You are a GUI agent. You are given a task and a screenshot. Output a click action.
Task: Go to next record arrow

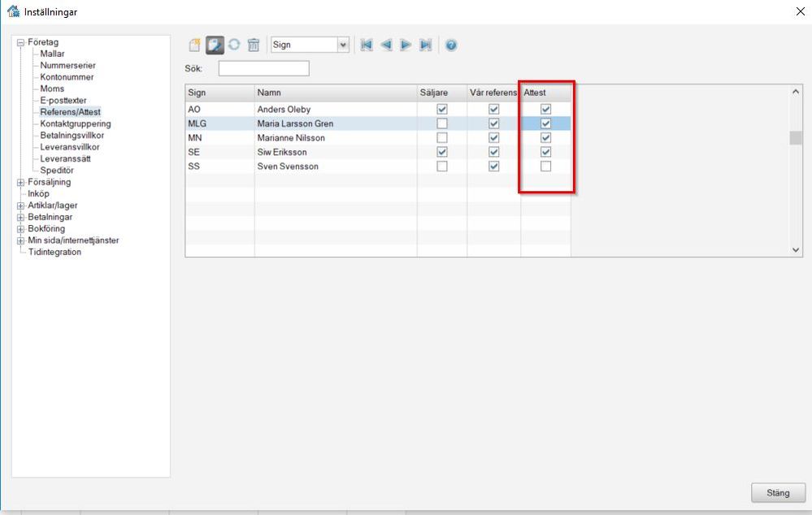pos(406,45)
